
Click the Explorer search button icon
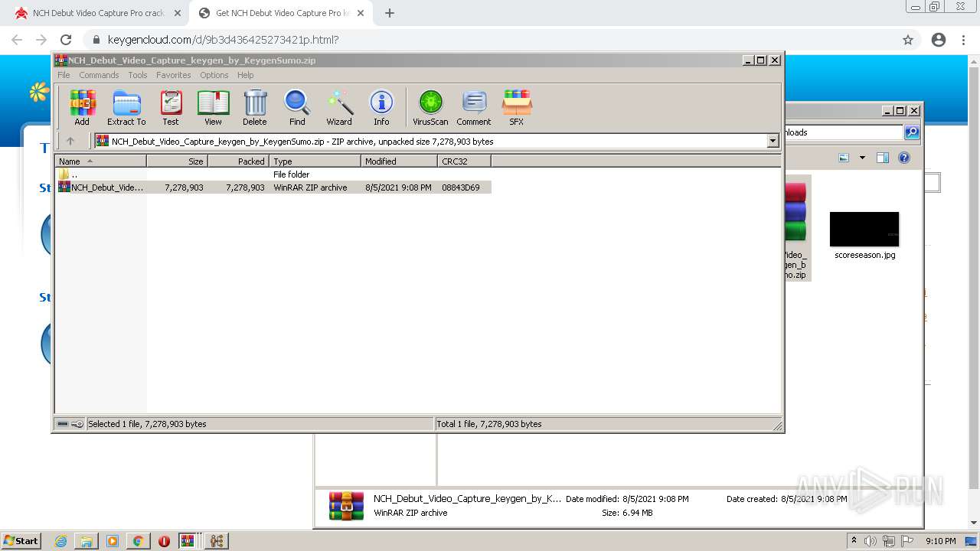[x=912, y=132]
